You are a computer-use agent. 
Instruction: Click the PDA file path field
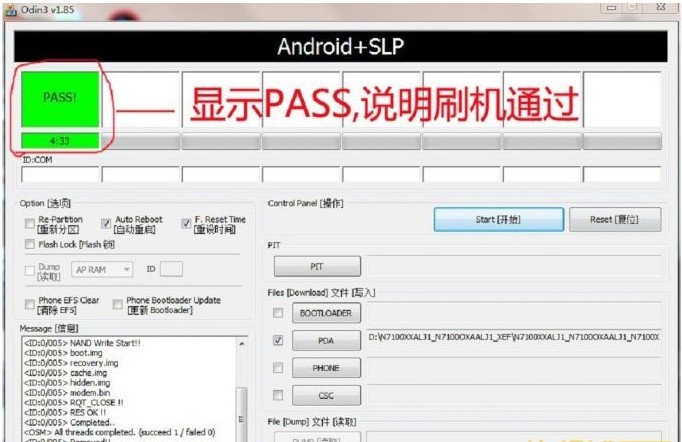514,337
